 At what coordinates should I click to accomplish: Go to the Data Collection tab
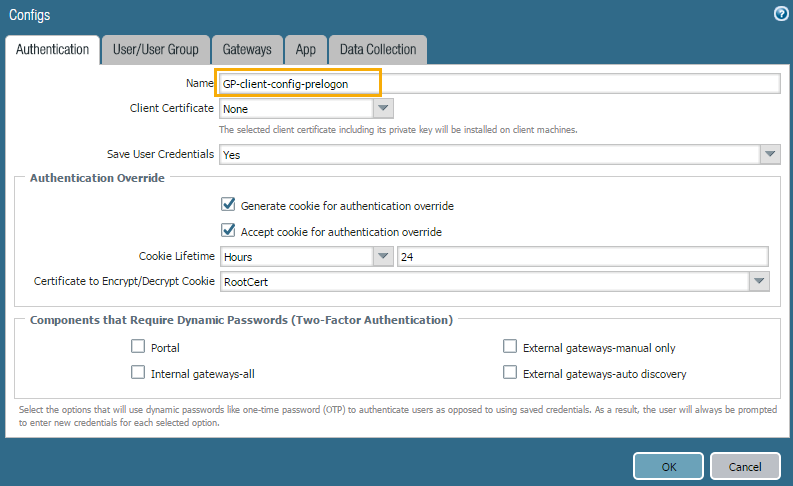378,49
